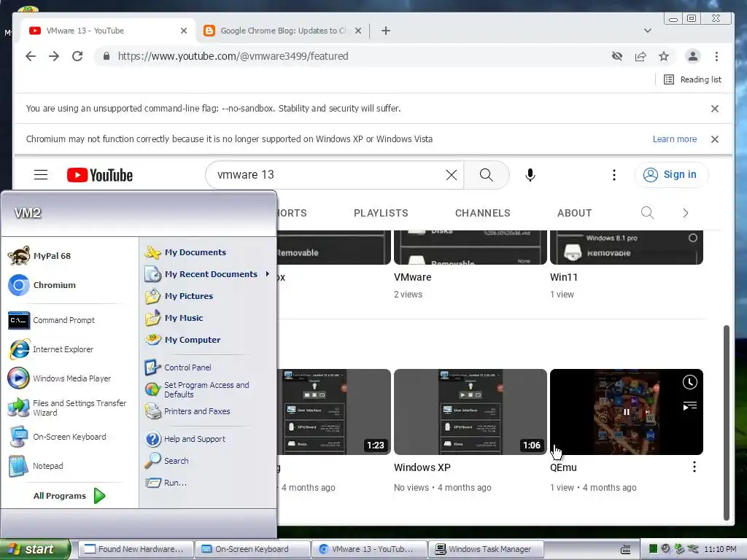Add QEmu video to Watch later
This screenshot has height=560, width=747.
[x=690, y=382]
